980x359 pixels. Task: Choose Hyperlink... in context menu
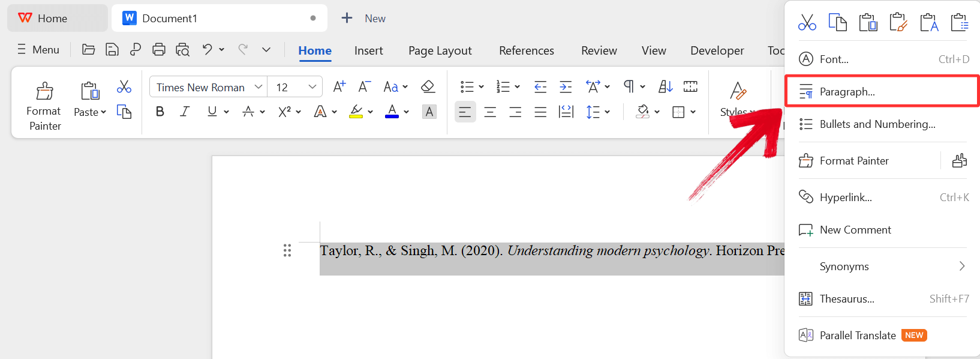pyautogui.click(x=883, y=197)
